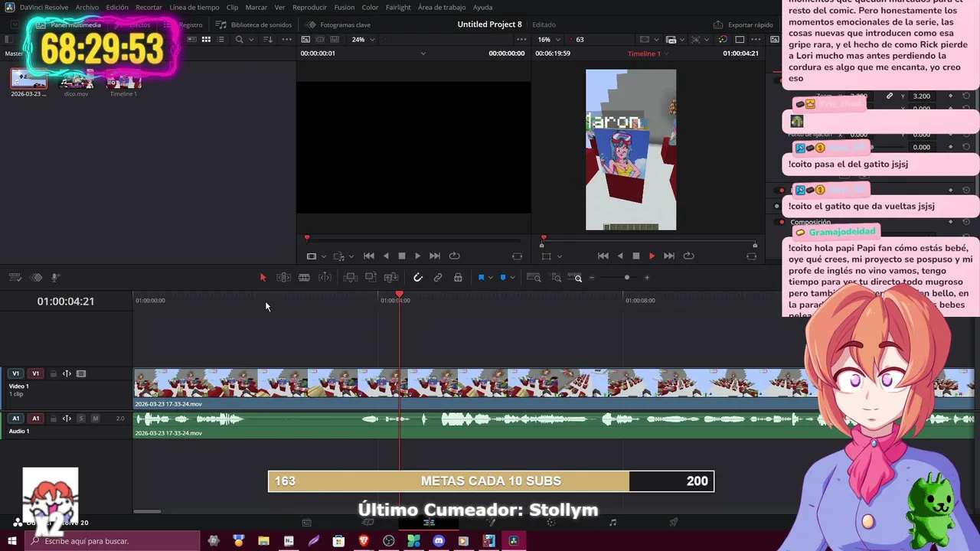This screenshot has height=551, width=980.
Task: Open the media pool sort options
Action: point(268,40)
